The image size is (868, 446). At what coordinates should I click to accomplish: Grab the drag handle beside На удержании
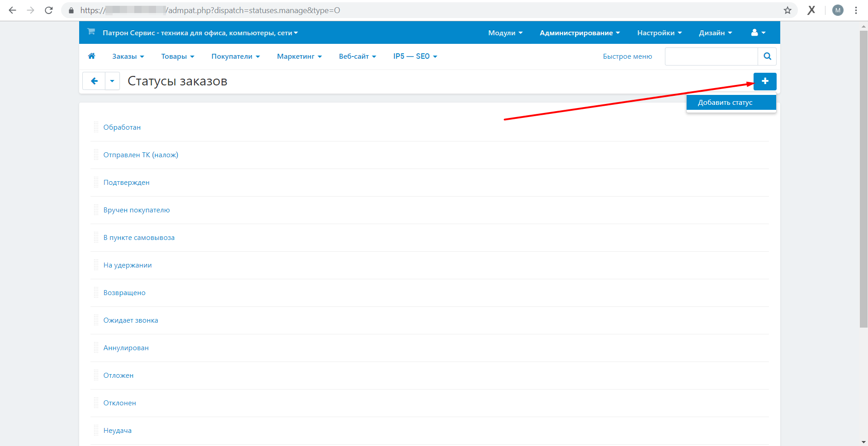pos(96,265)
